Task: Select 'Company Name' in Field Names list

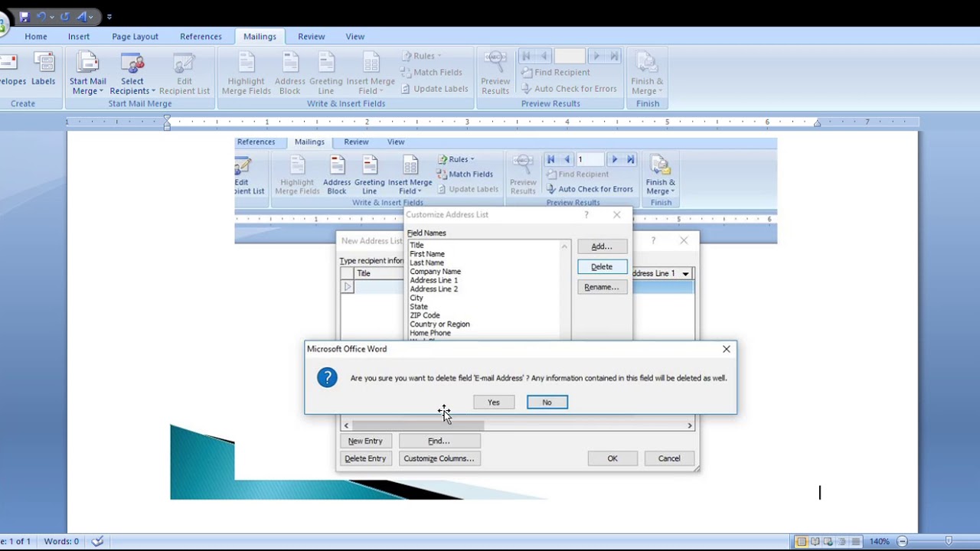Action: point(435,272)
